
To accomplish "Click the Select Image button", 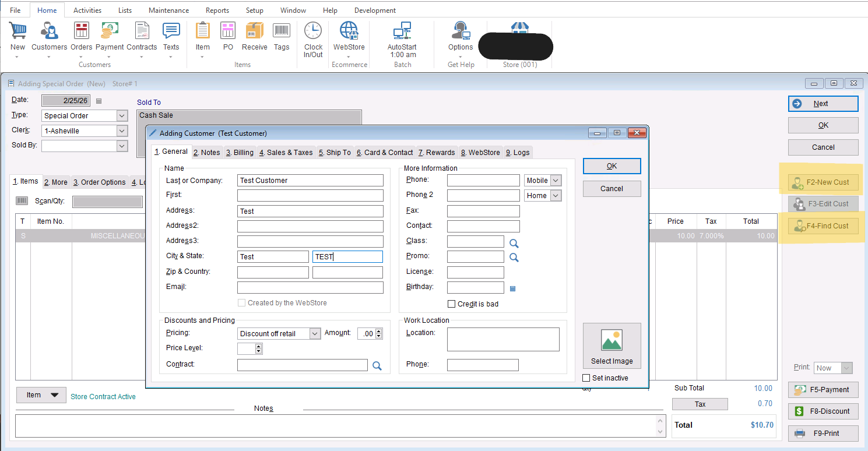I will tap(612, 346).
